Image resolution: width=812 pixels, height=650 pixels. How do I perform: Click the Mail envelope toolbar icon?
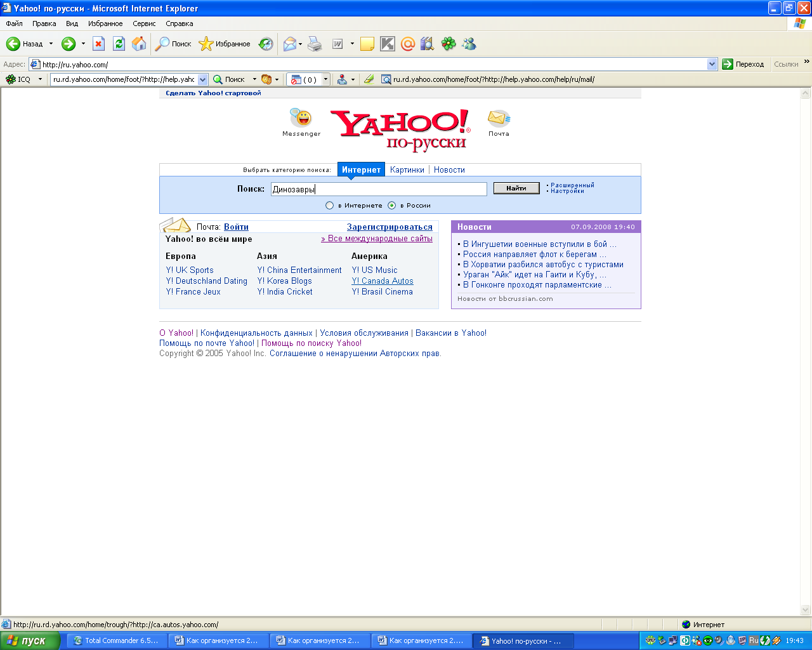[290, 44]
